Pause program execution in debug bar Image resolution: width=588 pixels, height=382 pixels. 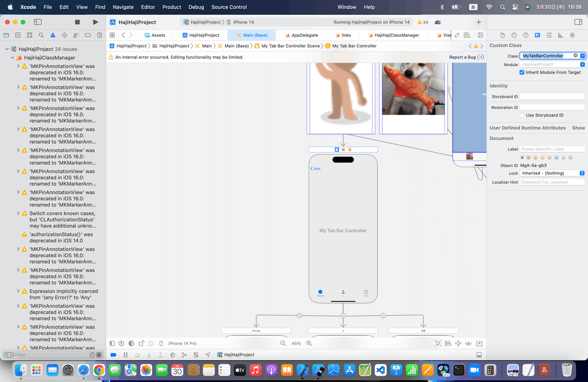pos(125,355)
